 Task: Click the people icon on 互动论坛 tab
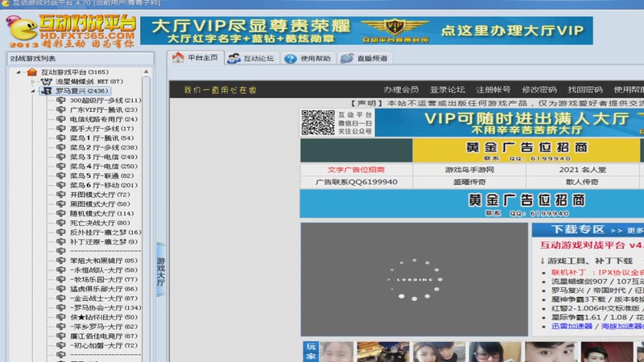click(233, 58)
